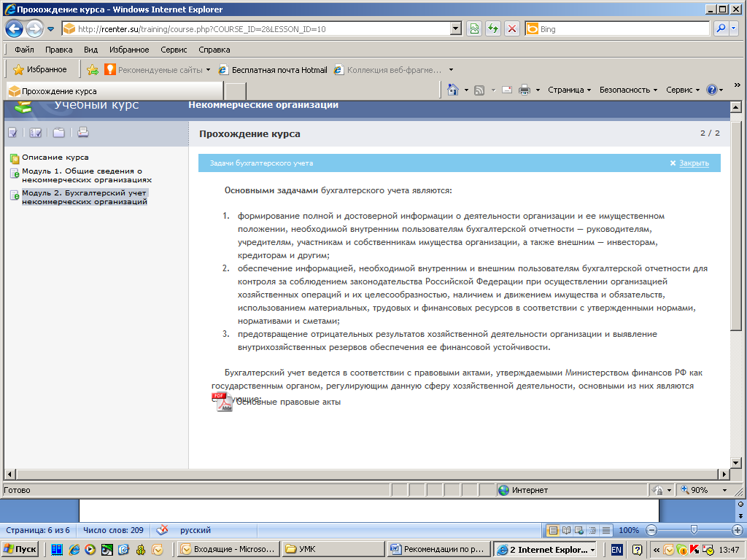Click the Print printer icon in command bar
Screen dimensions: 747x560
[524, 90]
